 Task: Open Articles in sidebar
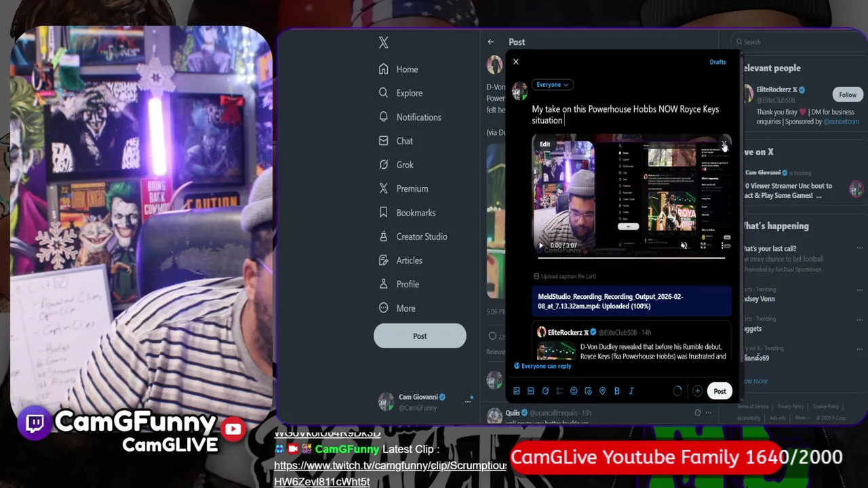point(401,260)
